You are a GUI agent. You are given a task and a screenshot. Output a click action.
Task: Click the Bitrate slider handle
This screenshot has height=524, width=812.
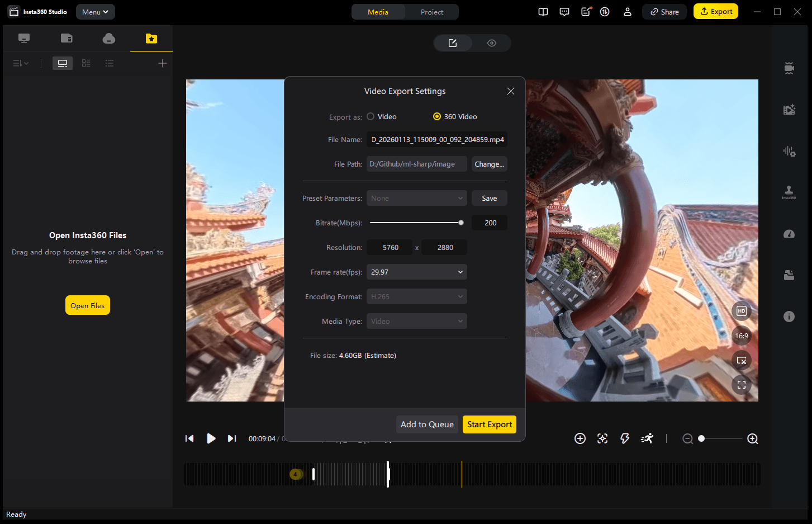pyautogui.click(x=460, y=222)
